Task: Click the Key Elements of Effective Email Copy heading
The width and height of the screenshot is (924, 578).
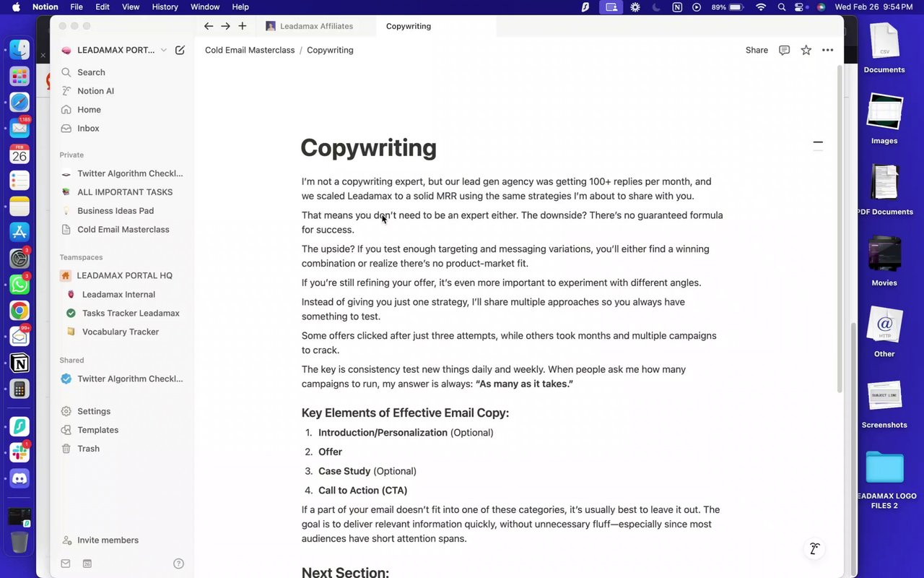Action: pos(405,413)
